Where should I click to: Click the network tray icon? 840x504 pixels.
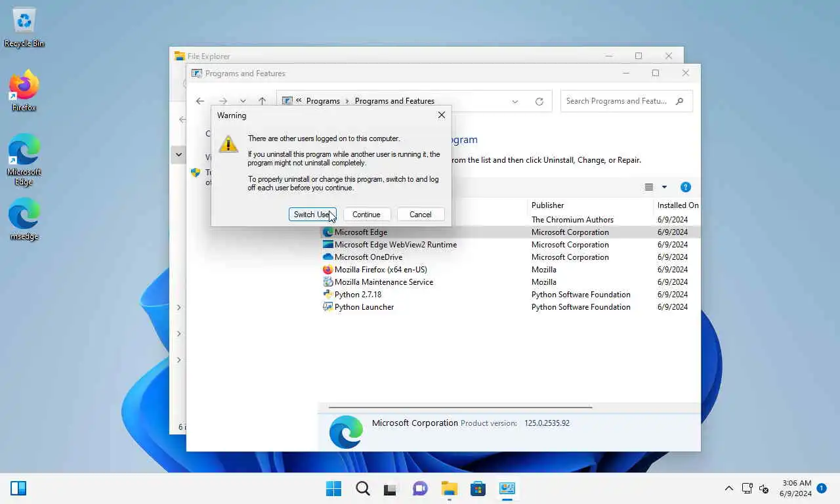[747, 488]
